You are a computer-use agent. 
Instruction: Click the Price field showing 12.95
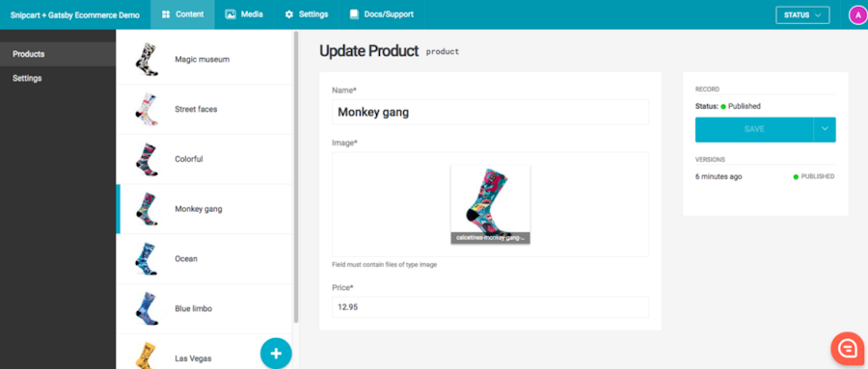[490, 307]
